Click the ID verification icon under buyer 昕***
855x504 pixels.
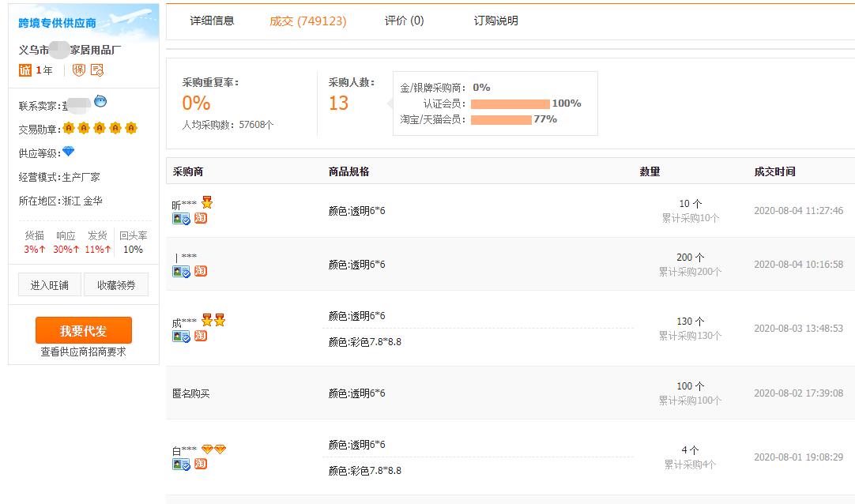tap(180, 218)
